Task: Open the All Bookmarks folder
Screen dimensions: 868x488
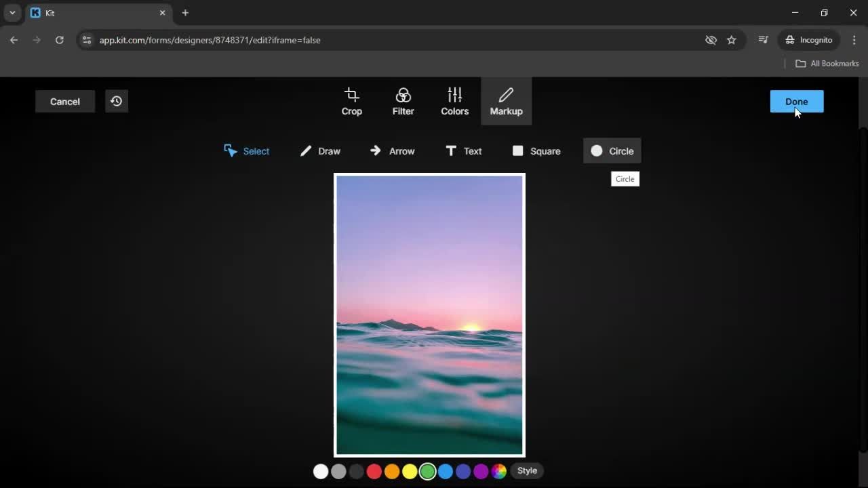Action: 827,63
